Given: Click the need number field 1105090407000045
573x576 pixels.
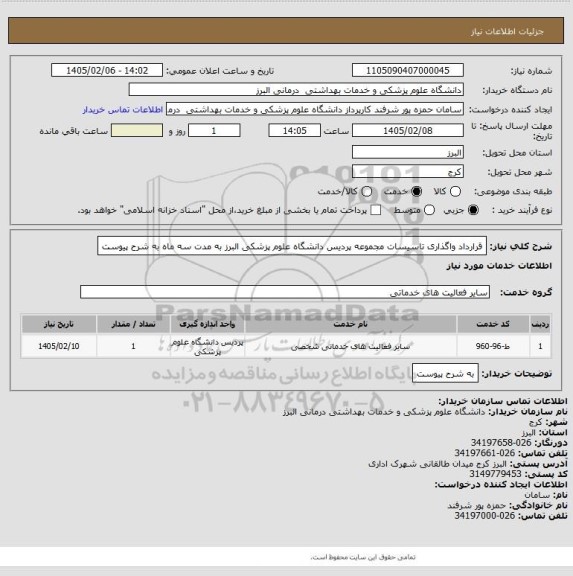Looking at the screenshot, I should [408, 70].
